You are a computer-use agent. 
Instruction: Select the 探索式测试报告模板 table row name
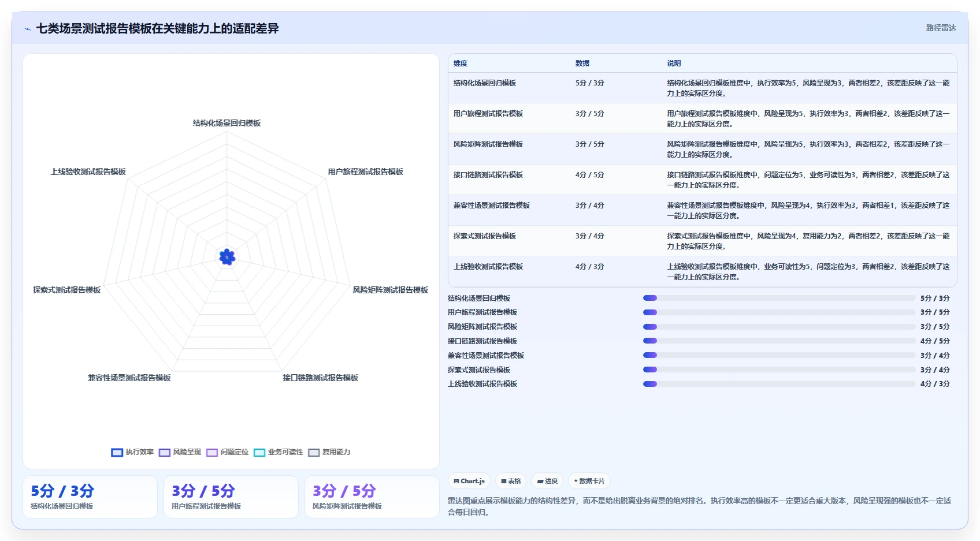(x=485, y=236)
